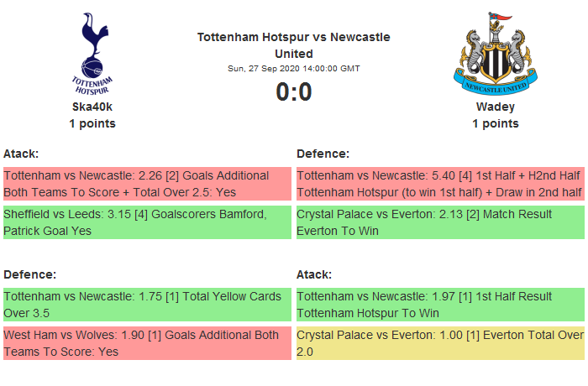Viewport: 588px width, 386px height.
Task: Click the Defence heading above the Yellow Cards bet
Action: pos(29,274)
